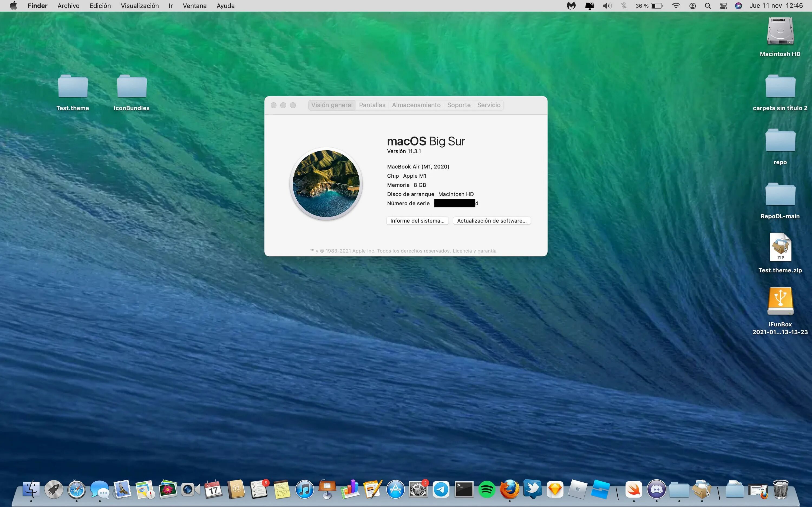This screenshot has height=507, width=812.
Task: Open Malwarebytes menu bar icon
Action: [571, 6]
